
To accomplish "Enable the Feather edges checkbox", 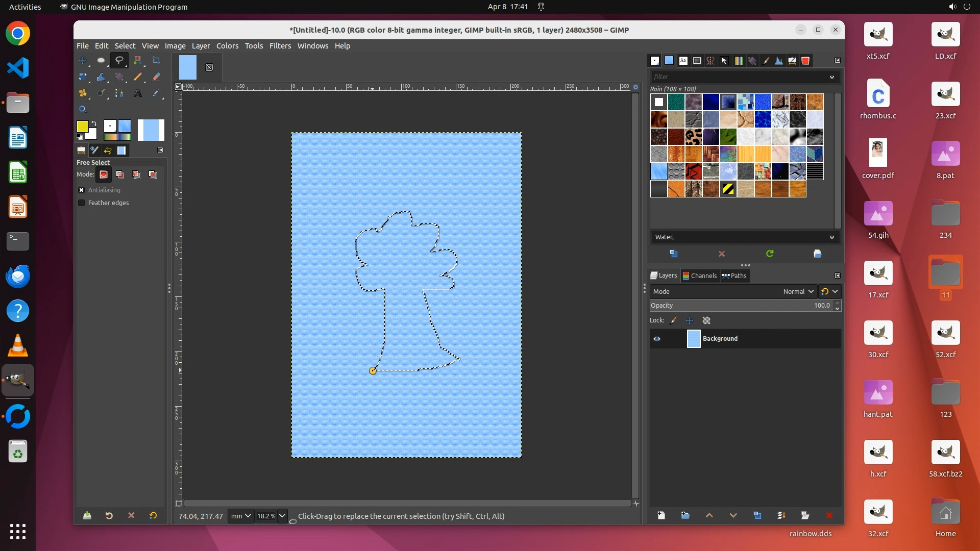I will tap(81, 203).
